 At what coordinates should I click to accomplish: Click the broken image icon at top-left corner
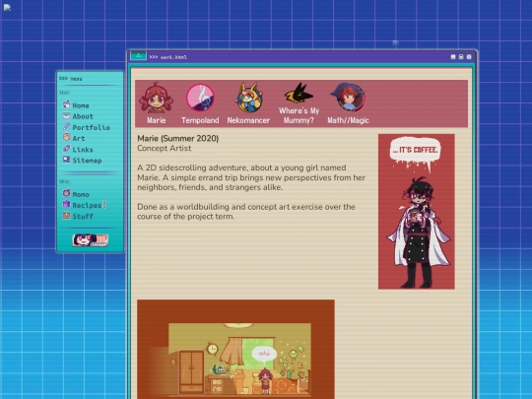click(7, 8)
